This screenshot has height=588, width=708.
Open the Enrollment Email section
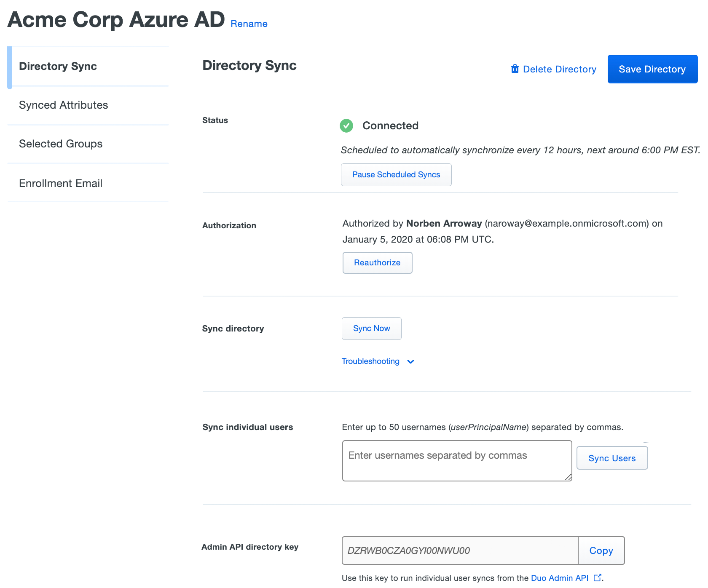tap(61, 183)
